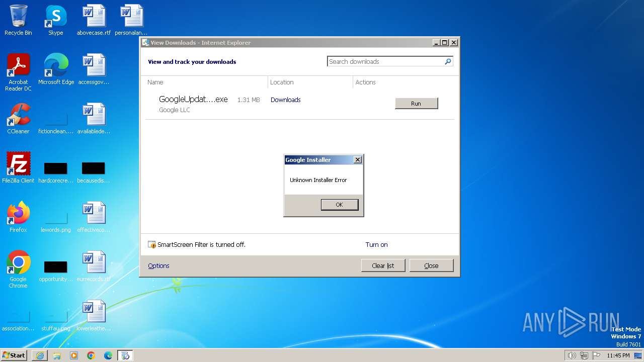Select the Firefox desktop shortcut
The width and height of the screenshot is (644, 362).
click(x=18, y=217)
